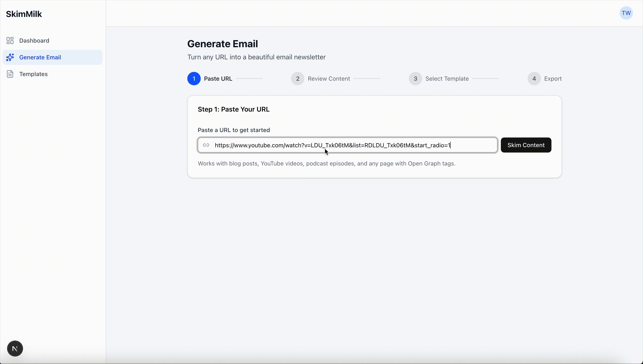Click the Templates document icon
Image resolution: width=643 pixels, height=364 pixels.
[x=10, y=74]
